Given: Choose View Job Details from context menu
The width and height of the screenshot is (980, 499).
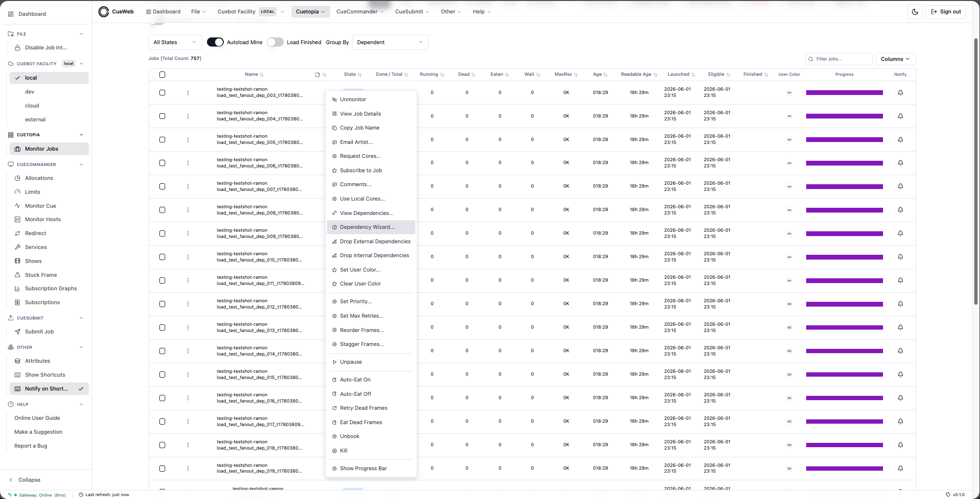Looking at the screenshot, I should [371, 114].
